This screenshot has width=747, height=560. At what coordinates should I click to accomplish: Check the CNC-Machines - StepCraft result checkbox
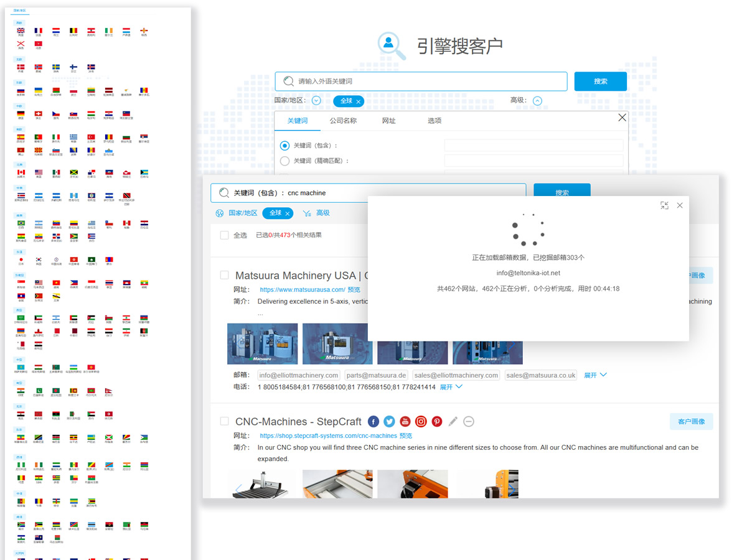pyautogui.click(x=225, y=421)
